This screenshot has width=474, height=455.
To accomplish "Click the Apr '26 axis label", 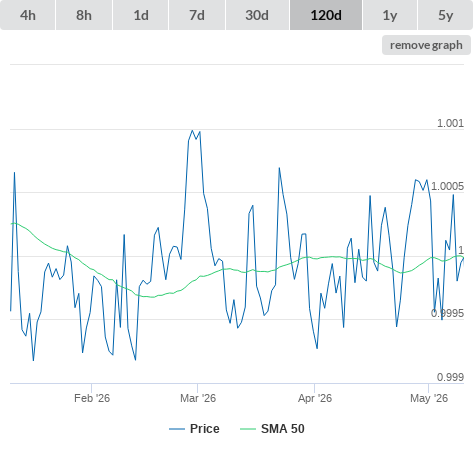I will 315,398.
